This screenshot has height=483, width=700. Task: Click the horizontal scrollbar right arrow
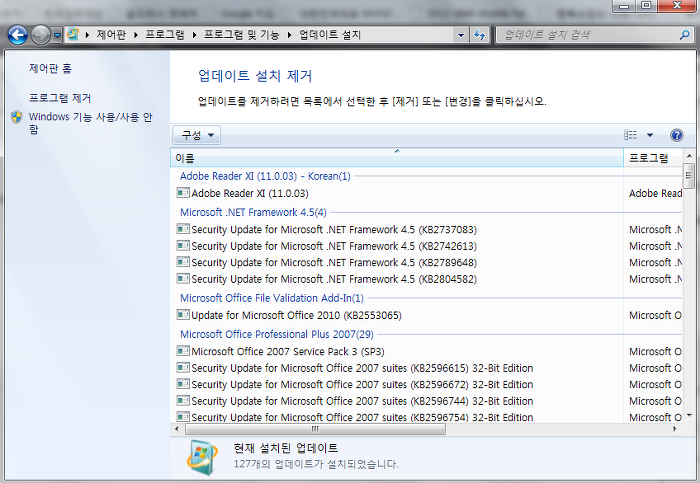coord(675,429)
